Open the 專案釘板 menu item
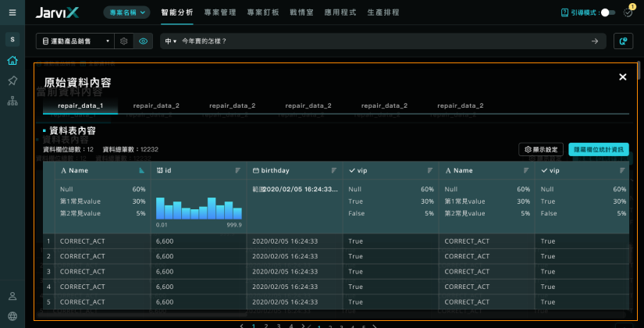644x328 pixels. [263, 12]
